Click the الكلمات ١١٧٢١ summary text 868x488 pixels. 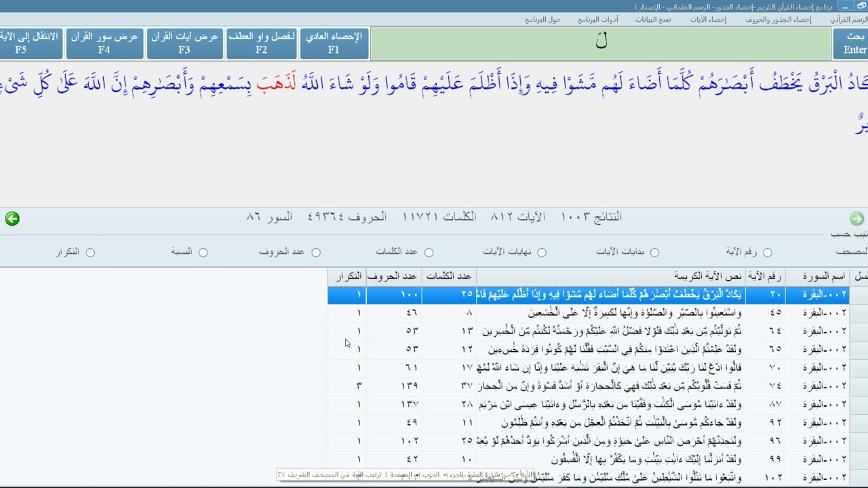pyautogui.click(x=439, y=217)
